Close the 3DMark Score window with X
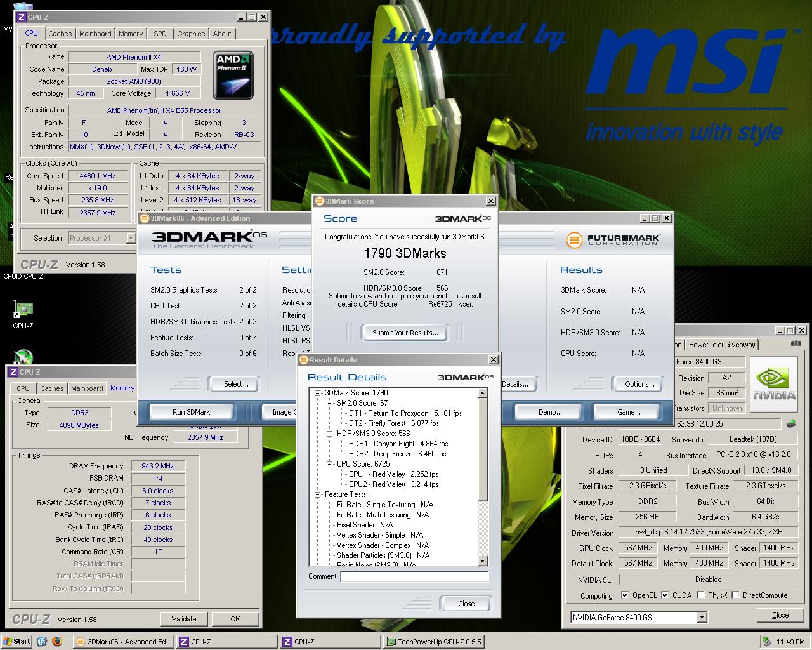The height and width of the screenshot is (650, 812). tap(490, 201)
